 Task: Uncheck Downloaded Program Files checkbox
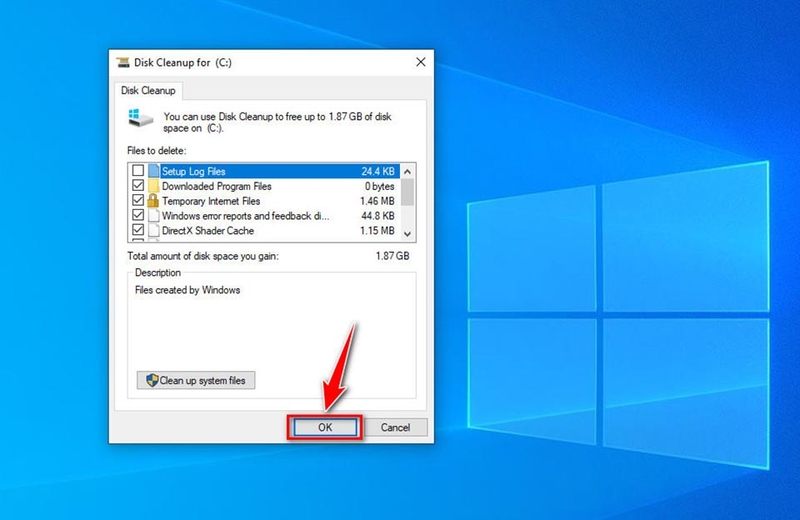click(138, 185)
